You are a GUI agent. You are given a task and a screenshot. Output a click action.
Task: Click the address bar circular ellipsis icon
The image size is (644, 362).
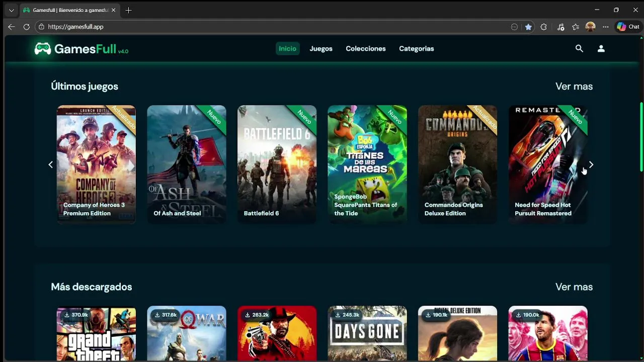pyautogui.click(x=514, y=27)
